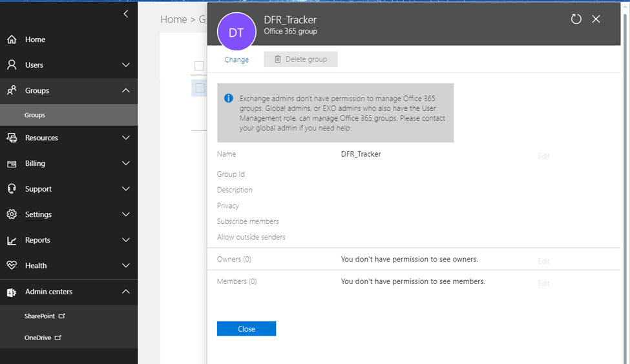Screen dimensions: 630x364
Task: Click the "Allow outside senders" label
Action: pyautogui.click(x=251, y=238)
